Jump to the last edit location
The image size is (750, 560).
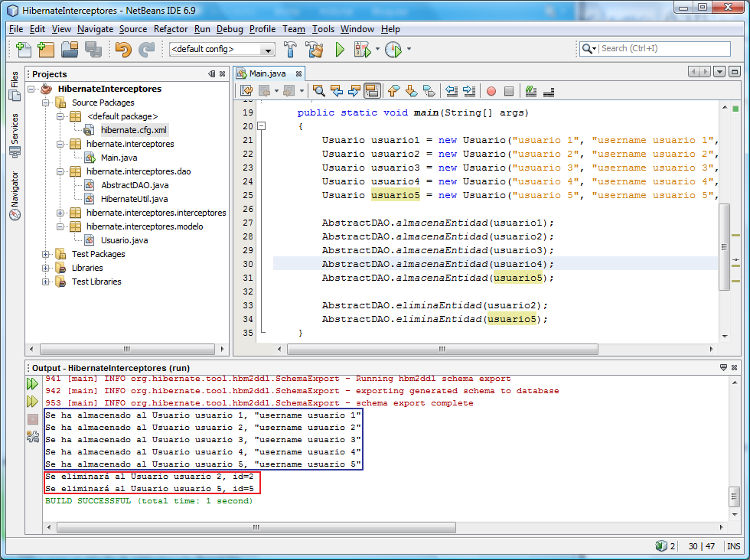tap(246, 90)
